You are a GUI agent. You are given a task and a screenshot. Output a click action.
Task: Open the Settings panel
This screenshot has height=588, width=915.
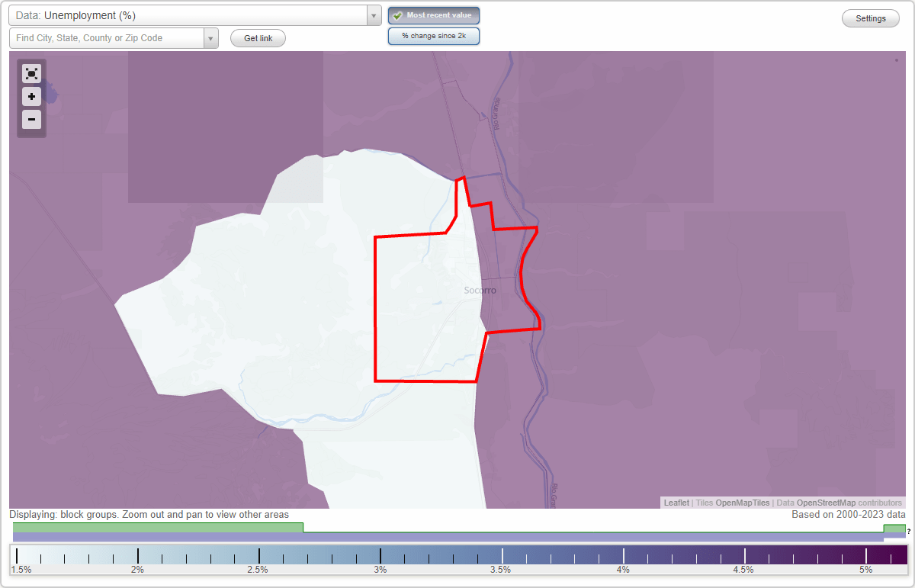tap(870, 18)
